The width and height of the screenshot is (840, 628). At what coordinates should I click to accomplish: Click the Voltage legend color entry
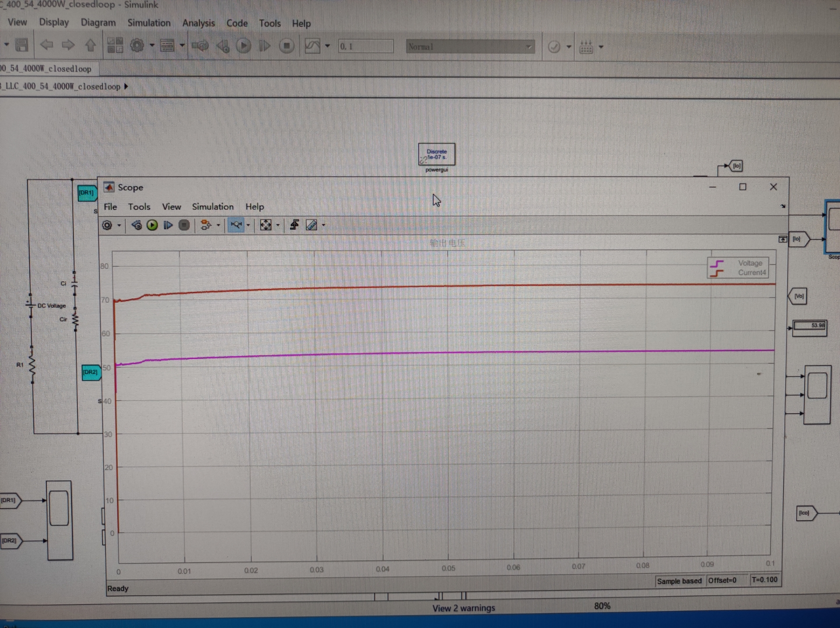[x=717, y=264]
